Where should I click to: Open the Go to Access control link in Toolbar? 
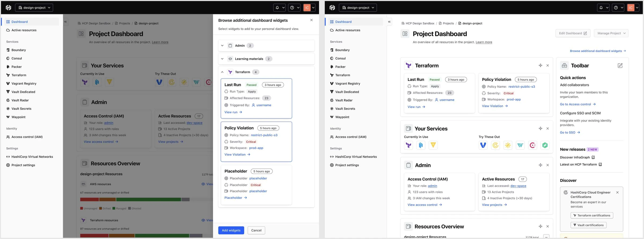[578, 104]
